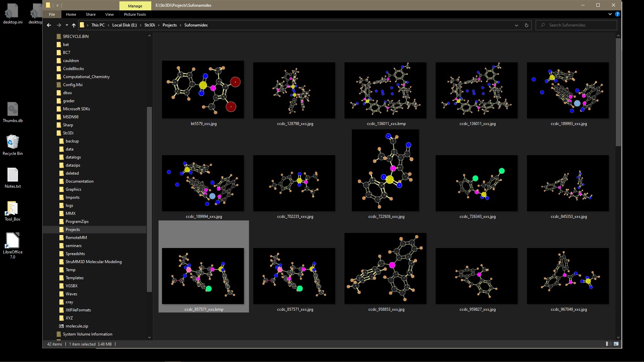
Task: Refresh the Sufonamides folder view
Action: point(527,25)
